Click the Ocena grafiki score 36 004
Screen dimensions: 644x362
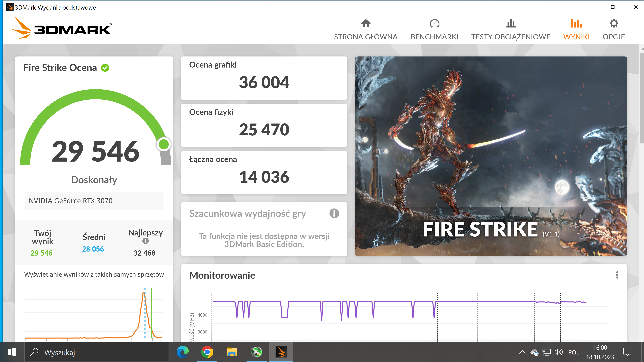[264, 82]
